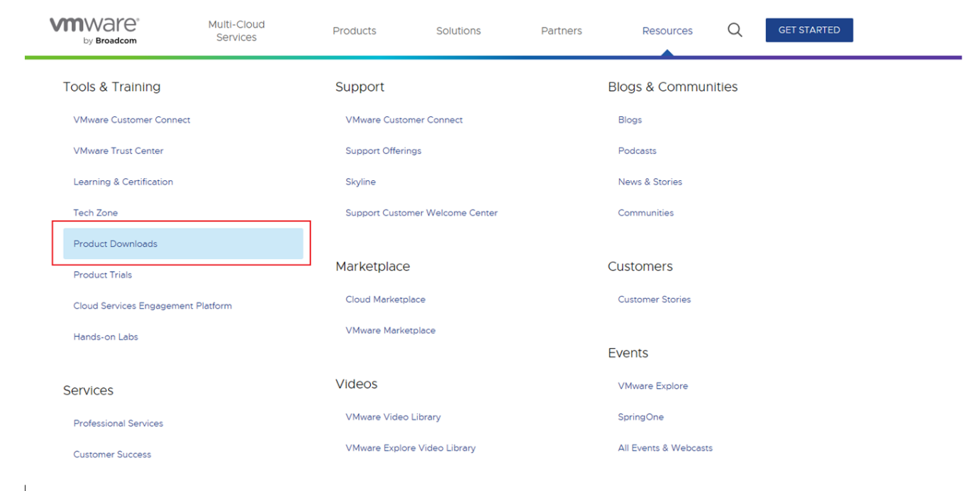Open VMware Explore Video Library
Image resolution: width=980 pixels, height=491 pixels.
(411, 448)
